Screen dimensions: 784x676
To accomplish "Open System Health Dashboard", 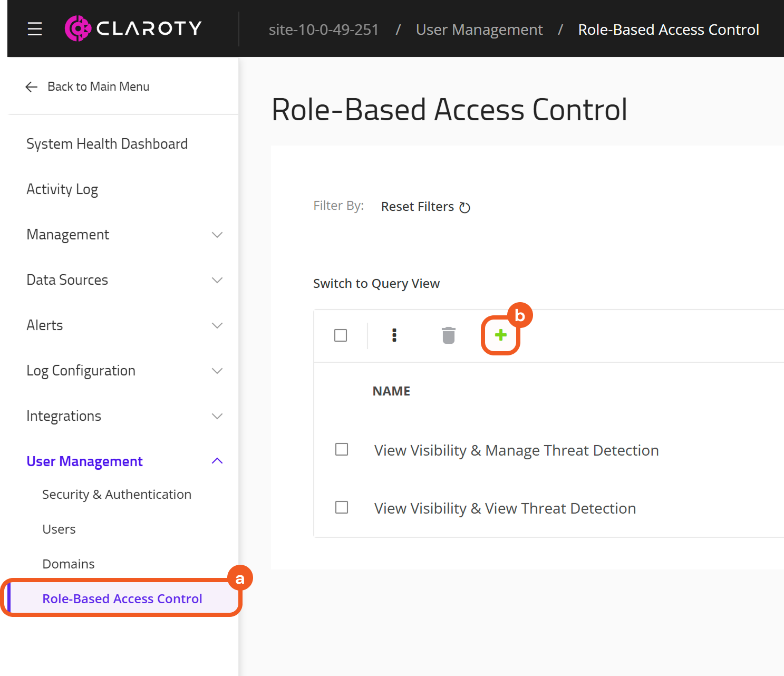I will [x=107, y=144].
